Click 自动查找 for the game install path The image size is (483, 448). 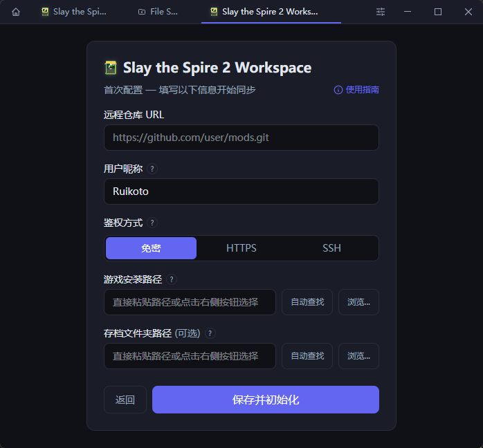pyautogui.click(x=307, y=302)
